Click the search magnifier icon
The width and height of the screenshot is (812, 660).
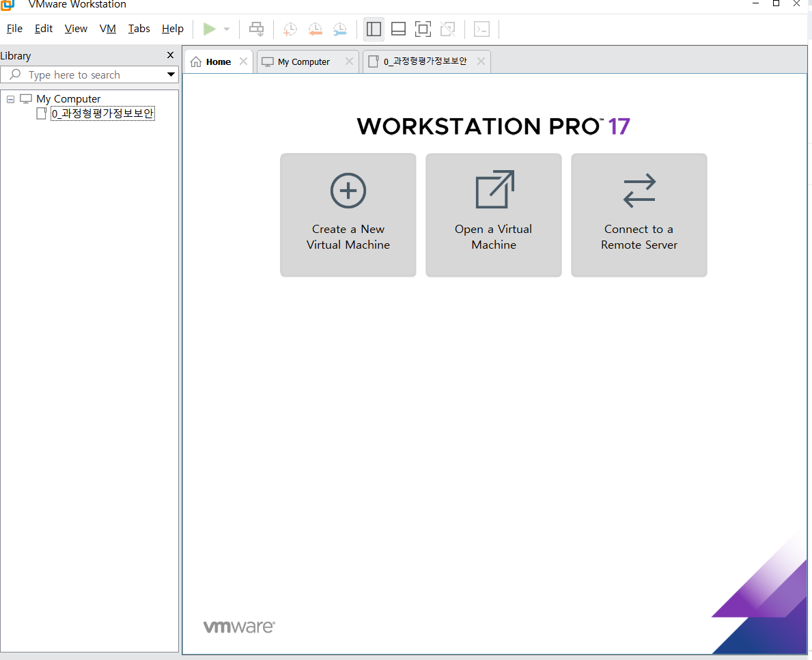(16, 74)
